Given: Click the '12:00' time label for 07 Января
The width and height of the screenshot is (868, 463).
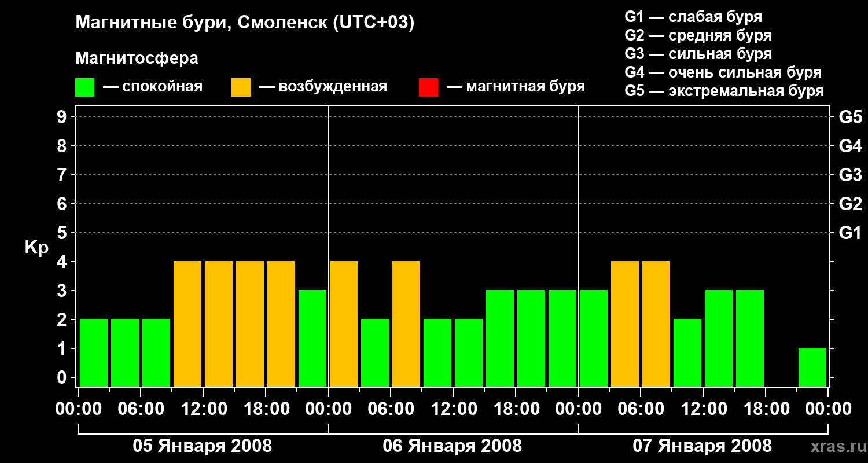Looking at the screenshot, I should 704,410.
